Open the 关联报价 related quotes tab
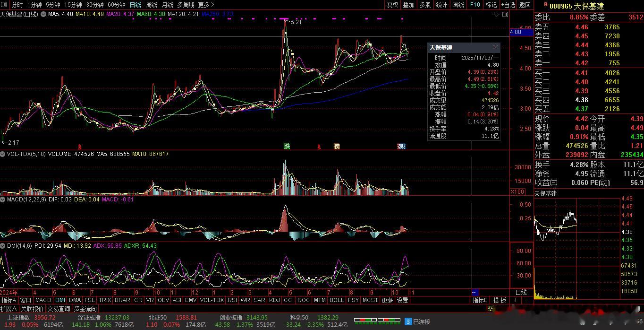The image size is (644, 330). tap(32, 309)
